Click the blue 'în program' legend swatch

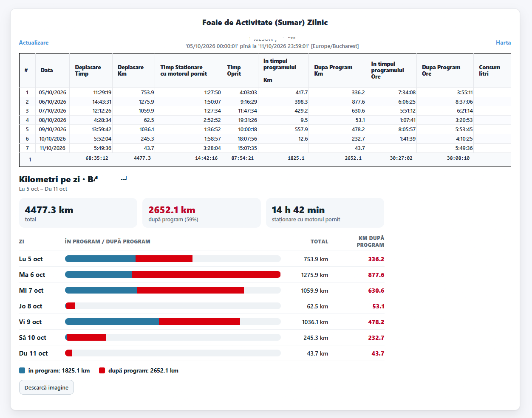(x=22, y=370)
